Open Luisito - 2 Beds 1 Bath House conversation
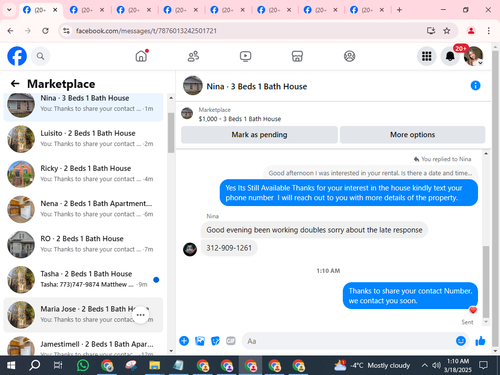This screenshot has height=375, width=500. (83, 139)
